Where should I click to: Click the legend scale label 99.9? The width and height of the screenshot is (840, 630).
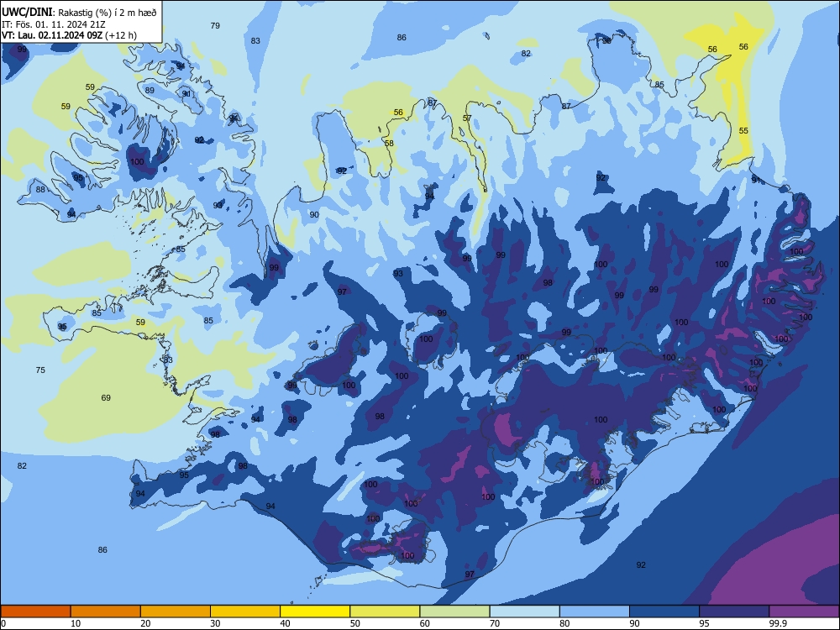[x=777, y=623]
